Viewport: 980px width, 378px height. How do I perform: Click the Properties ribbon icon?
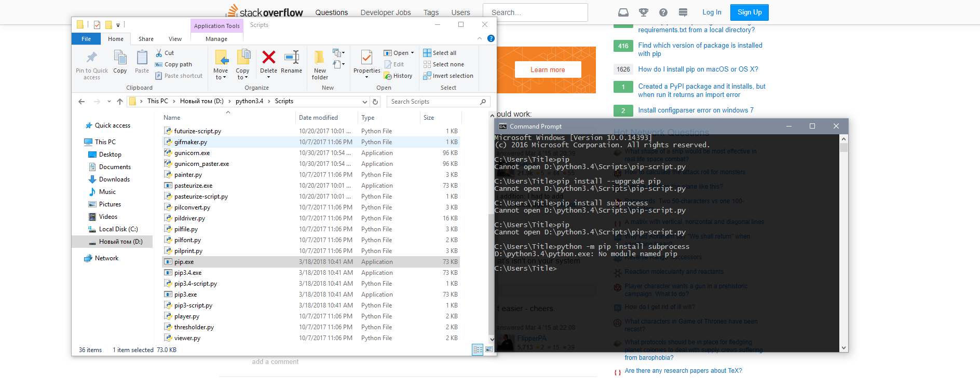[x=366, y=57]
